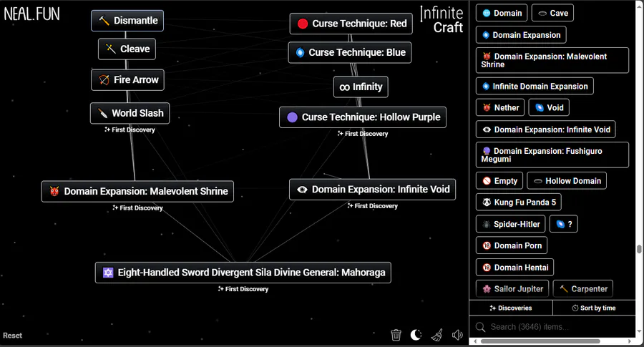The height and width of the screenshot is (347, 644).
Task: Pick Cave from the sidebar list
Action: (552, 13)
